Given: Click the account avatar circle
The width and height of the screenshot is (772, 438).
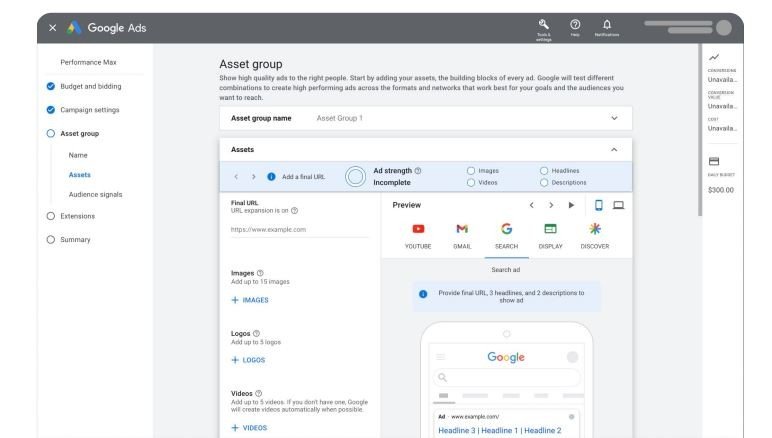Looking at the screenshot, I should tap(724, 28).
